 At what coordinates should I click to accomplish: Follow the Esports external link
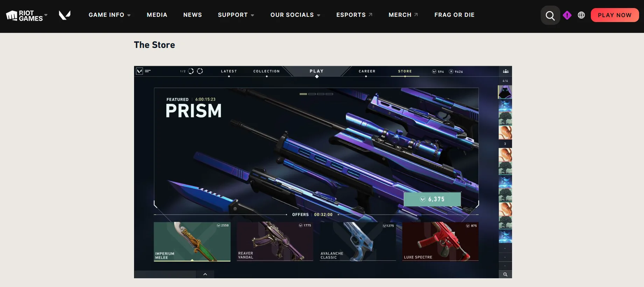point(354,15)
